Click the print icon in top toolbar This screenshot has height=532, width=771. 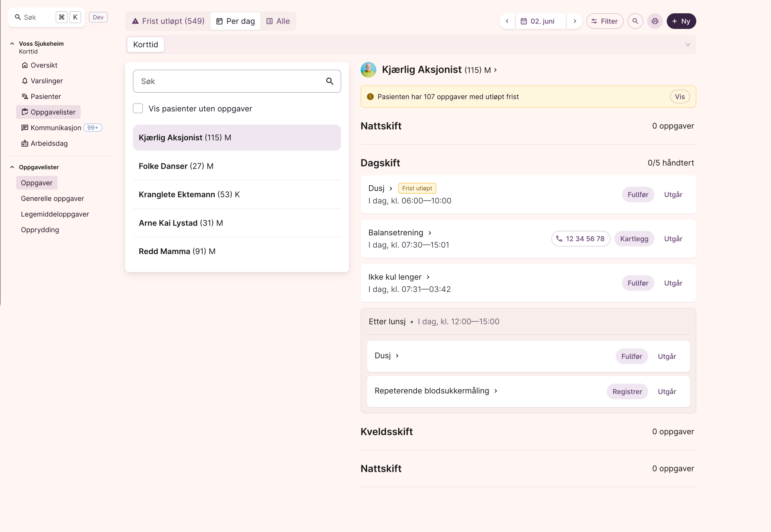[x=655, y=21]
